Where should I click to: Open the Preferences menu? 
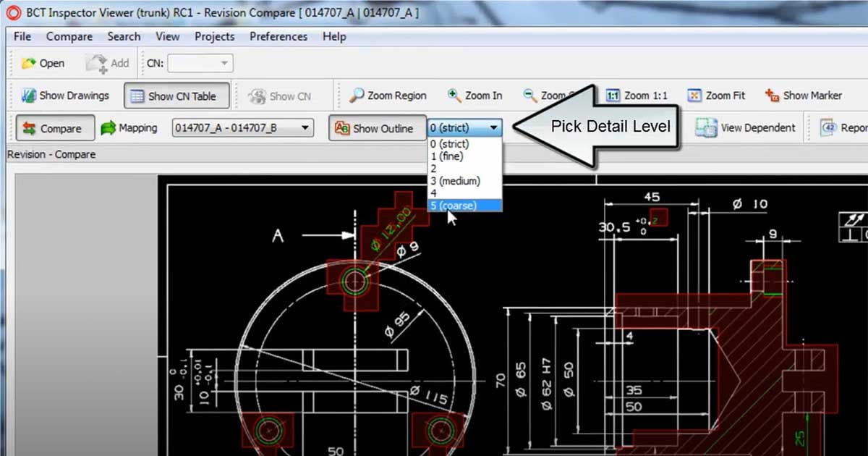click(278, 36)
